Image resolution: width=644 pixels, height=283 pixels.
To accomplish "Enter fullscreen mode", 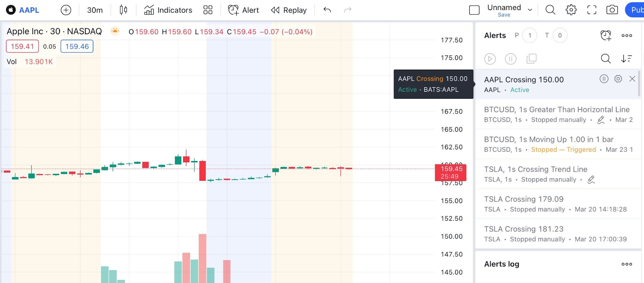I will pyautogui.click(x=592, y=10).
